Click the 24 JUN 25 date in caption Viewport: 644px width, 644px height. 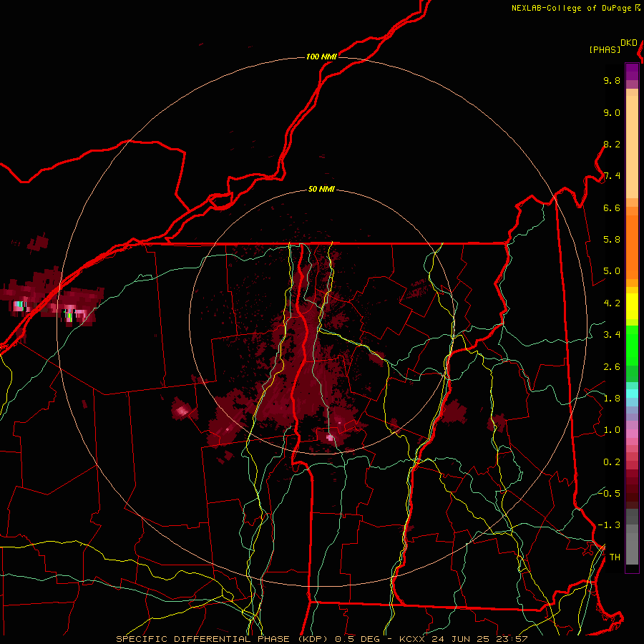[x=460, y=639]
